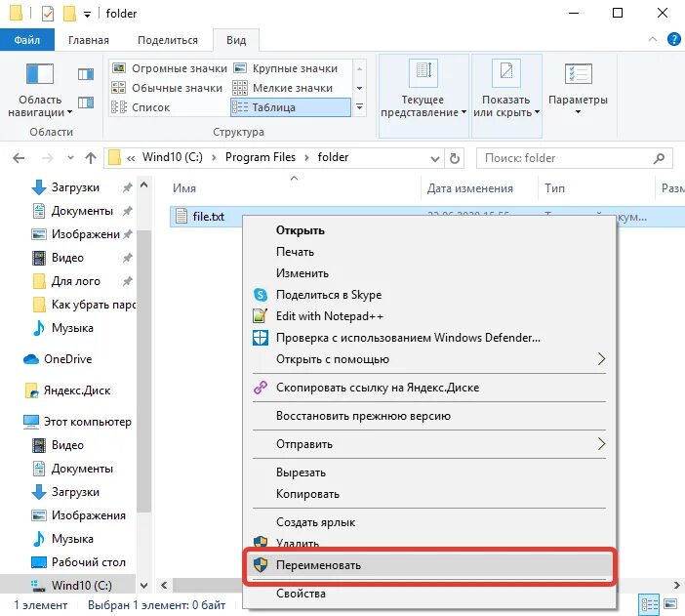
Task: Open recent locations dropdown arrow
Action: [x=70, y=158]
